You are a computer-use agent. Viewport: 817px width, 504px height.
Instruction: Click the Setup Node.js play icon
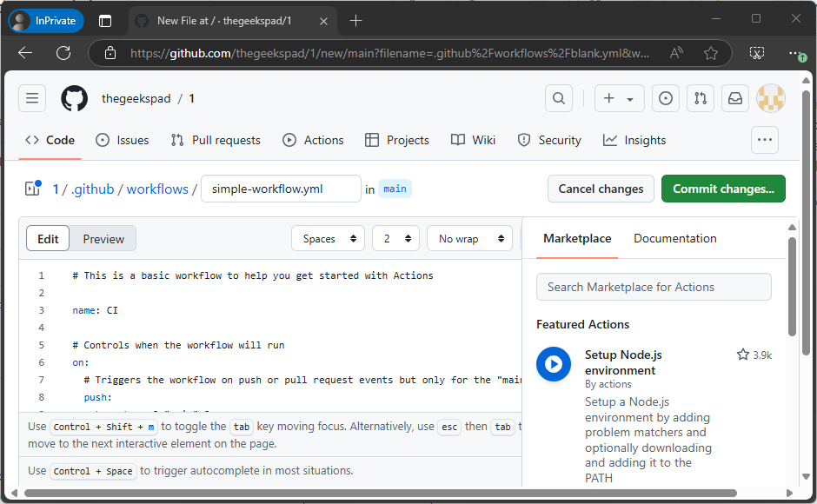(554, 364)
